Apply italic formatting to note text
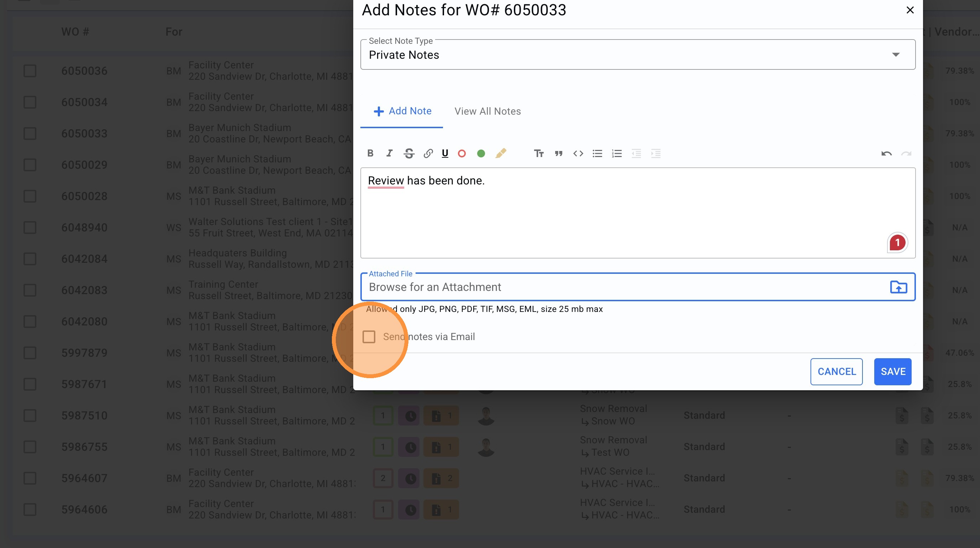This screenshot has width=980, height=548. tap(389, 153)
